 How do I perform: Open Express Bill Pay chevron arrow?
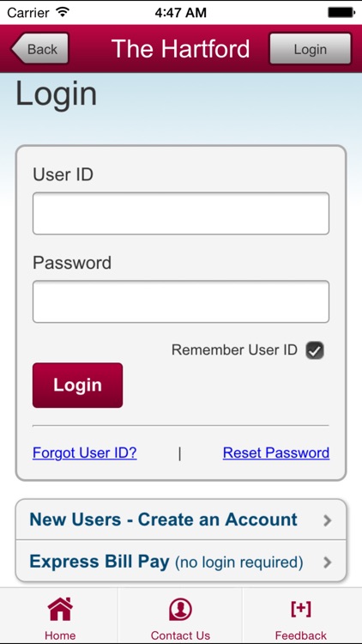click(x=327, y=562)
